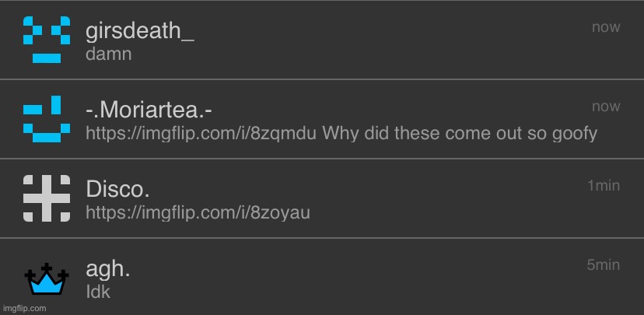
Task: Click -.Moriartea.- smiling pixel avatar
Action: (47, 119)
